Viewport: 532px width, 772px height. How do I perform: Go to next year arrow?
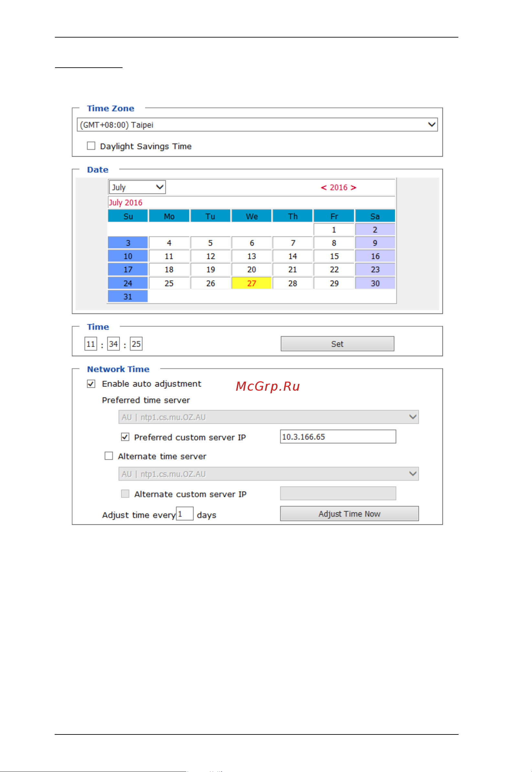[353, 187]
